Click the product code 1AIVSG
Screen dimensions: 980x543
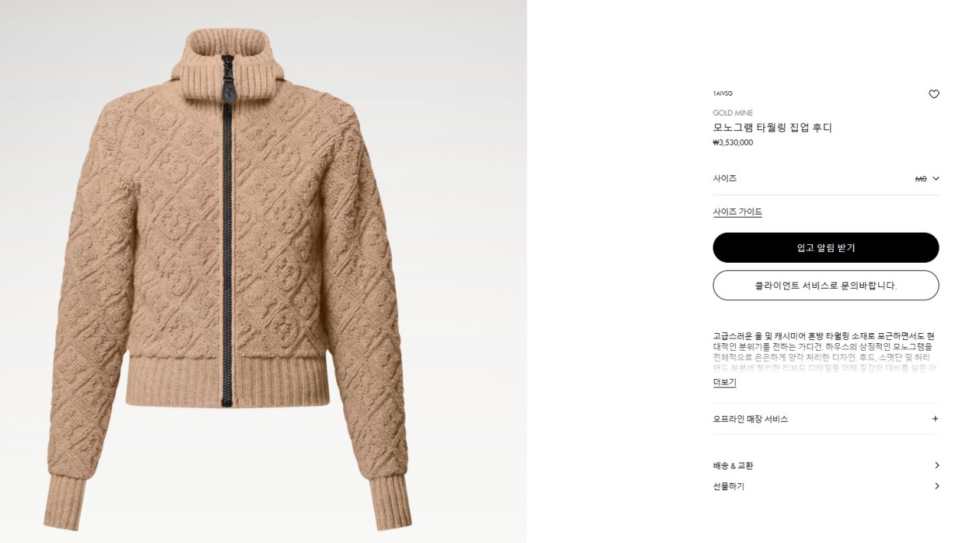coord(723,93)
